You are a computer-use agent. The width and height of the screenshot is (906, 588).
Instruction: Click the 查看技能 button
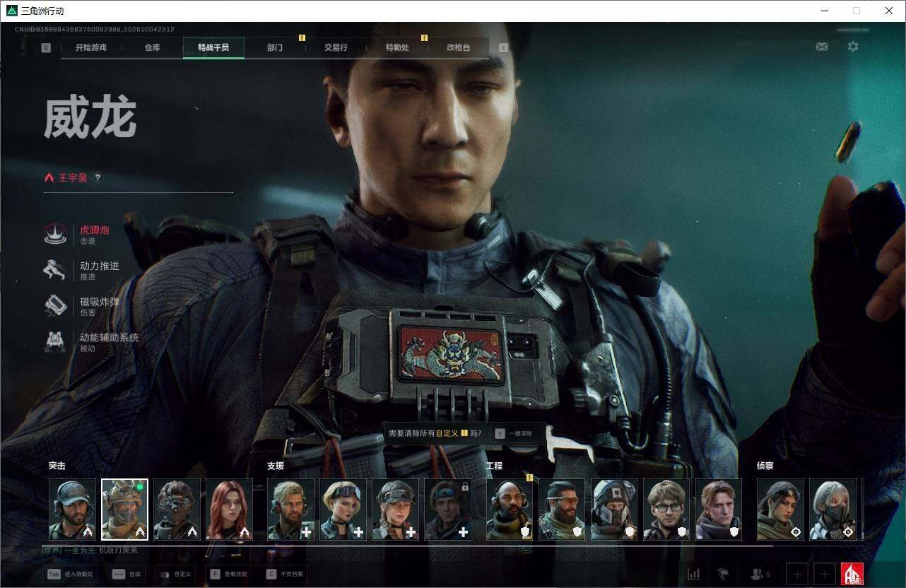[230, 575]
